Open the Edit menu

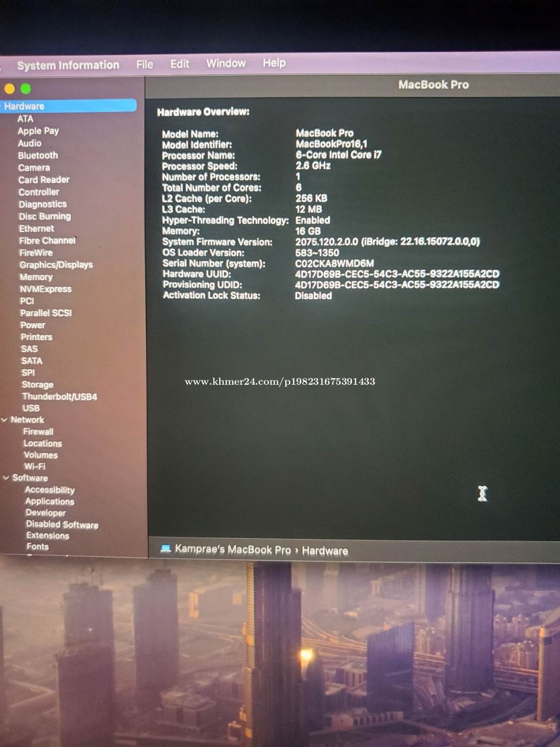coord(180,64)
